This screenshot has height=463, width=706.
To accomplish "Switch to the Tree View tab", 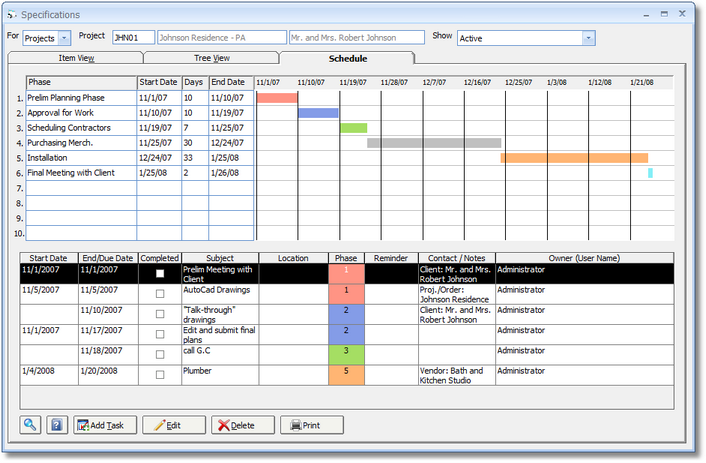I will [212, 58].
